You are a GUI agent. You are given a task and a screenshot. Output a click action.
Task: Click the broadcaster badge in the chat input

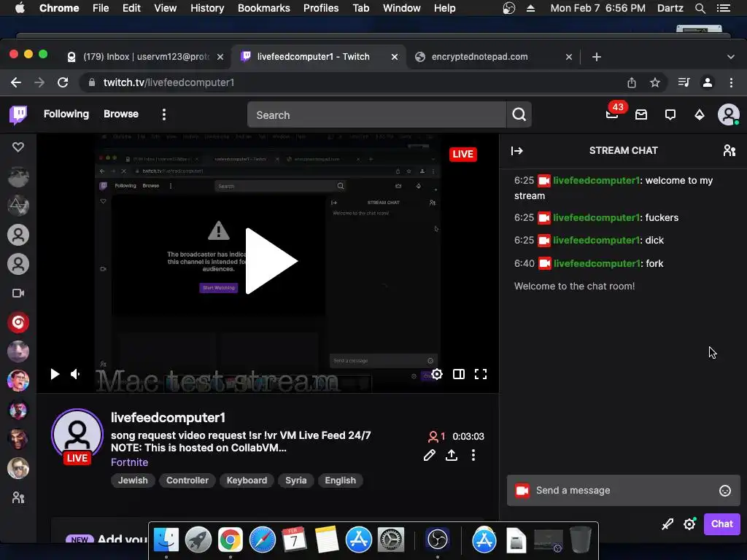[522, 491]
